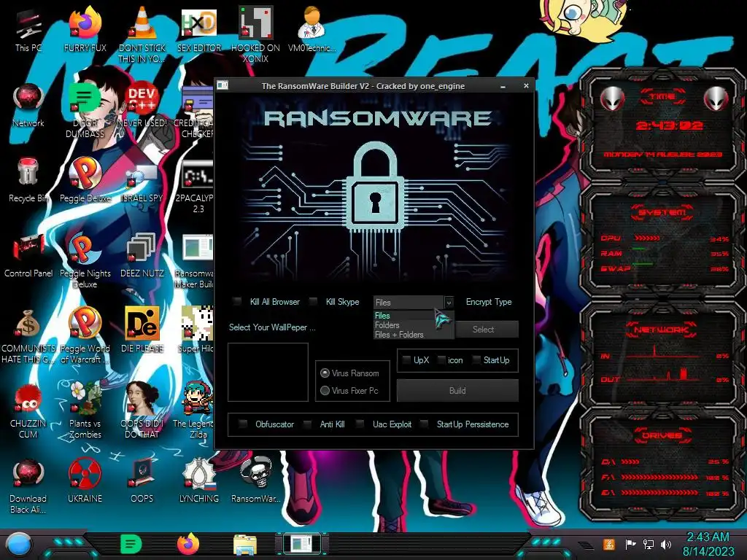Open the LYNCHING desktop icon

pos(198,480)
